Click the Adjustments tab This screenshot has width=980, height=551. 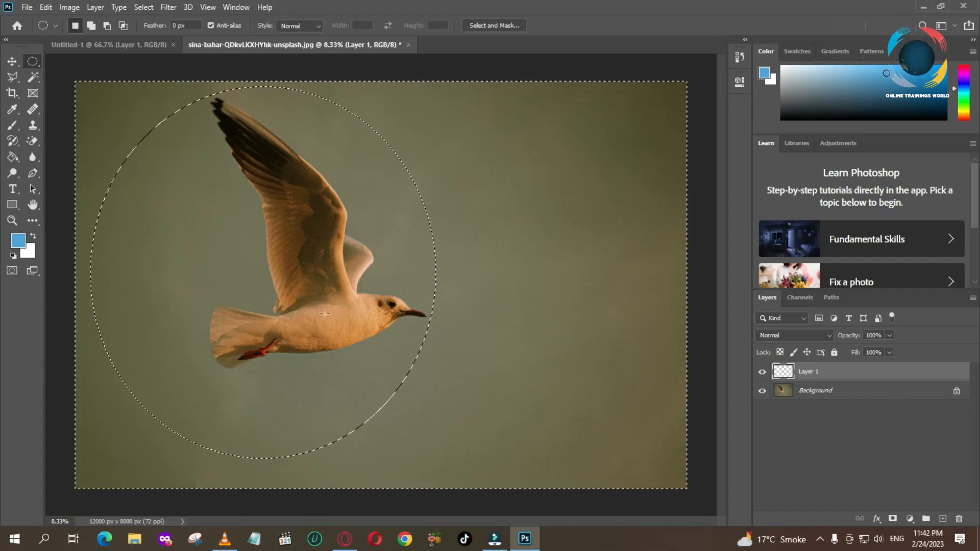(839, 143)
